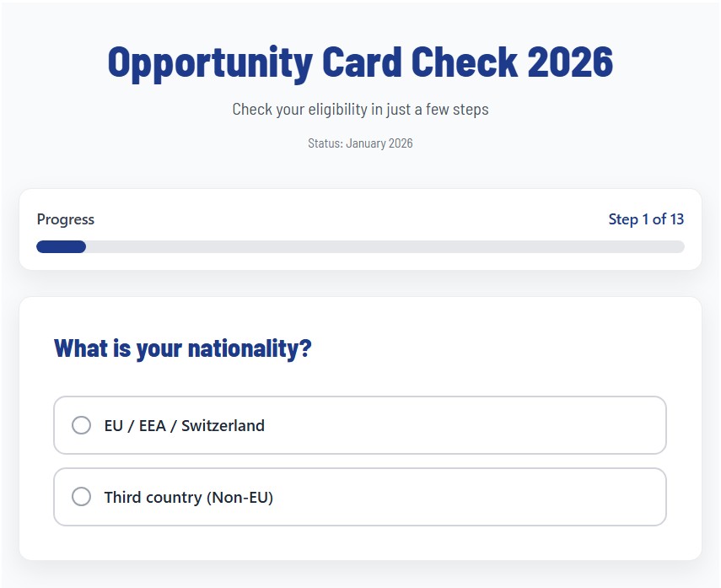Click the word "Switzerland" in the first option
721x588 pixels.
coord(223,425)
